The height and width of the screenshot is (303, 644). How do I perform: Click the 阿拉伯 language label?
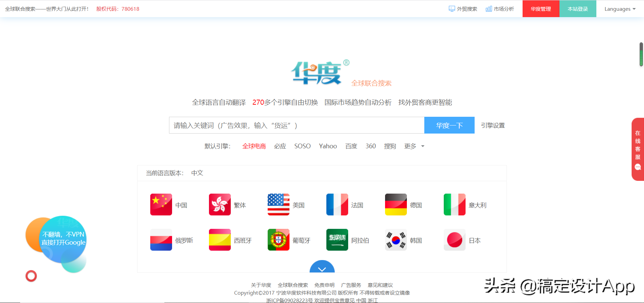(360, 240)
